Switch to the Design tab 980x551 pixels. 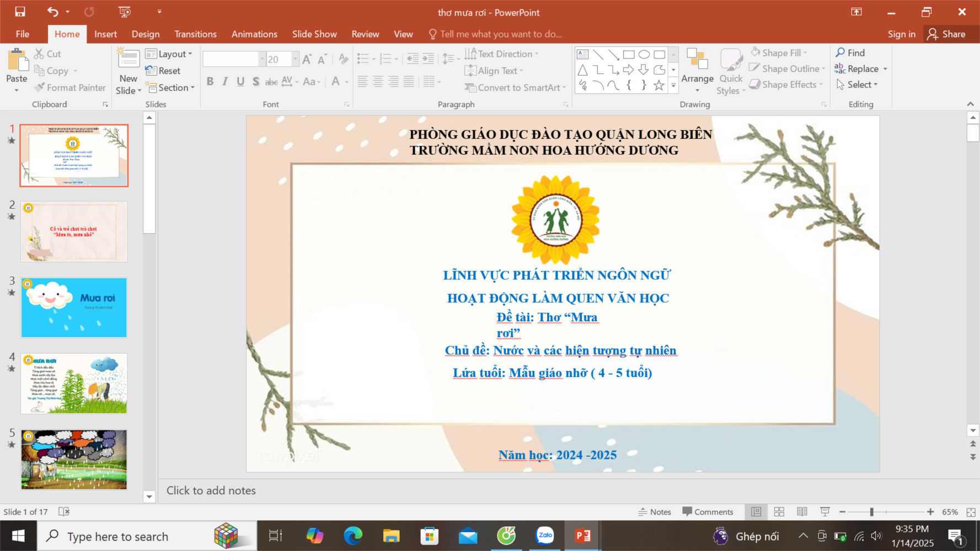click(x=146, y=34)
